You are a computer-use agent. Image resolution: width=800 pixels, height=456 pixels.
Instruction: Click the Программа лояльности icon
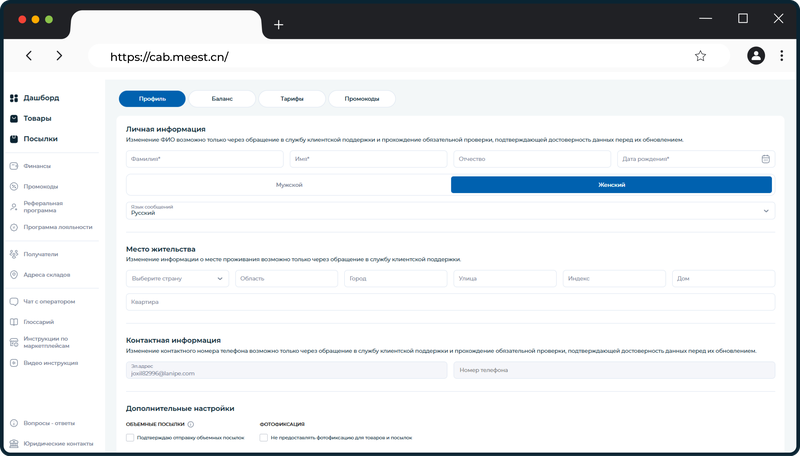tap(14, 227)
